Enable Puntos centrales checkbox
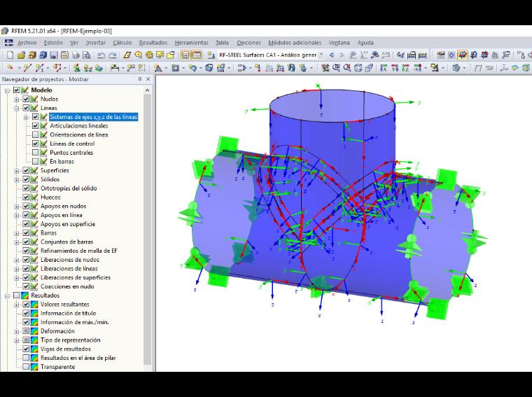The image size is (532, 397). (x=35, y=153)
